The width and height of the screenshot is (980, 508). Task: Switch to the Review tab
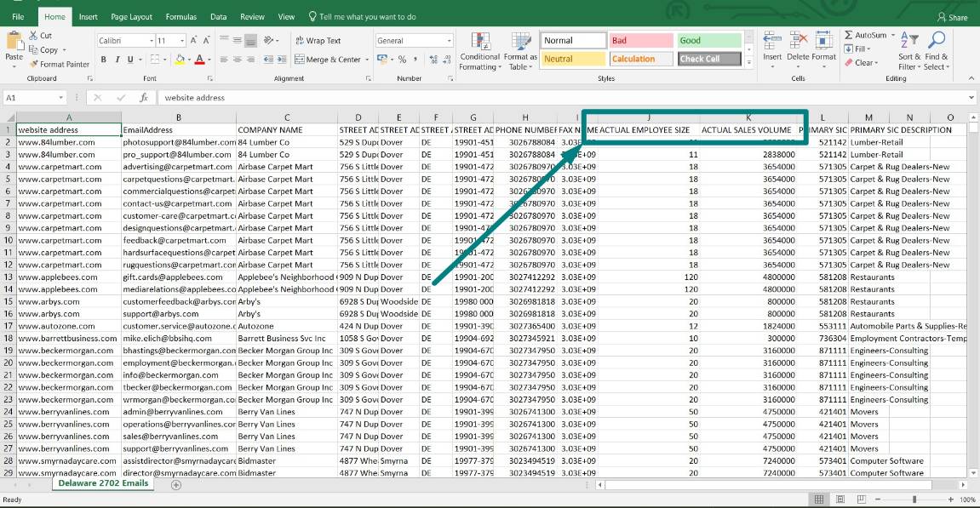point(253,17)
